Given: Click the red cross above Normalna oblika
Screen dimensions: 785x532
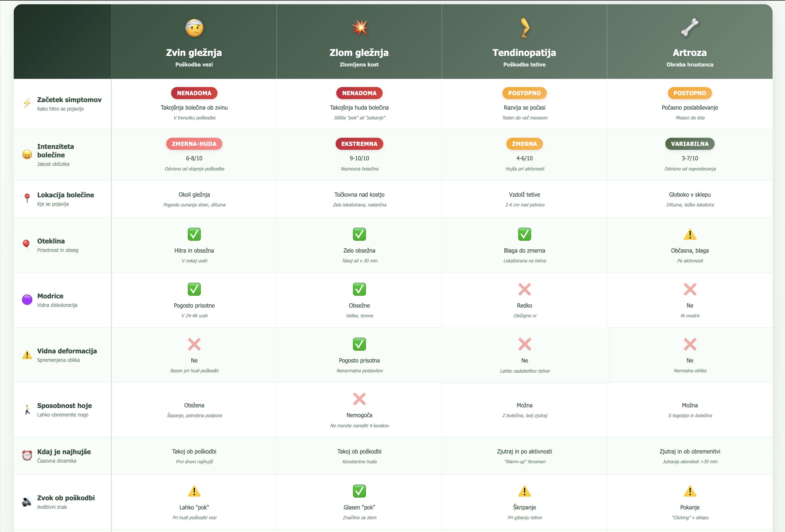Looking at the screenshot, I should 690,344.
